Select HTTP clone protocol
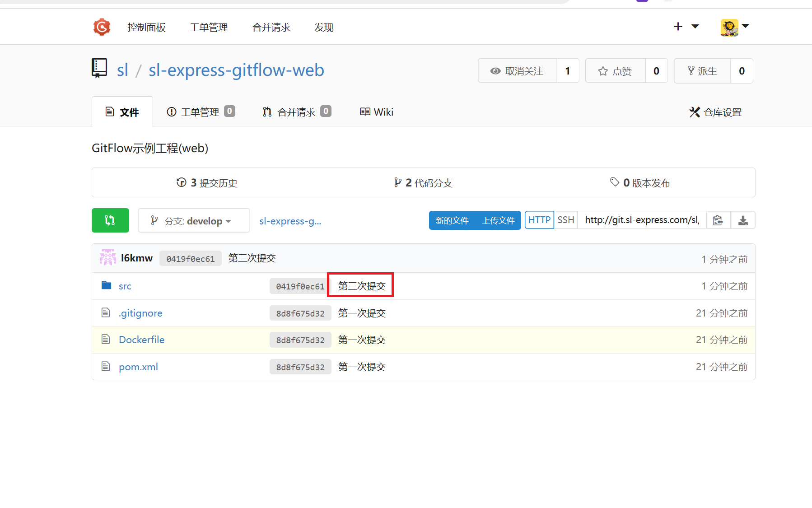The image size is (812, 508). click(x=539, y=220)
